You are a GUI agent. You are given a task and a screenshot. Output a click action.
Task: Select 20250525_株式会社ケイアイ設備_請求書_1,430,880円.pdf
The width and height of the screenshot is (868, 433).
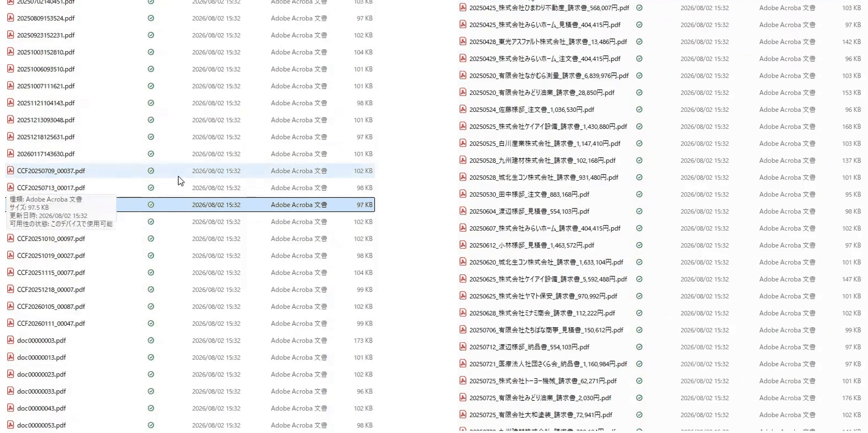click(x=548, y=127)
